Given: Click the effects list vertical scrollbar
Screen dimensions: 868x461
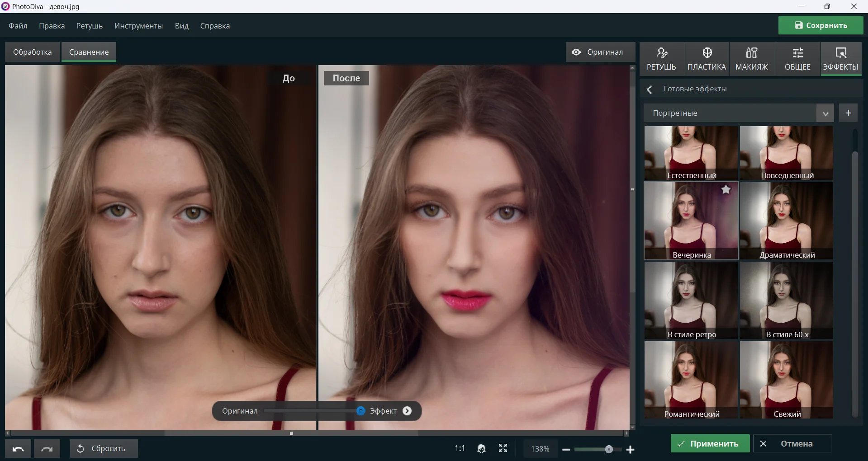Looking at the screenshot, I should (855, 284).
